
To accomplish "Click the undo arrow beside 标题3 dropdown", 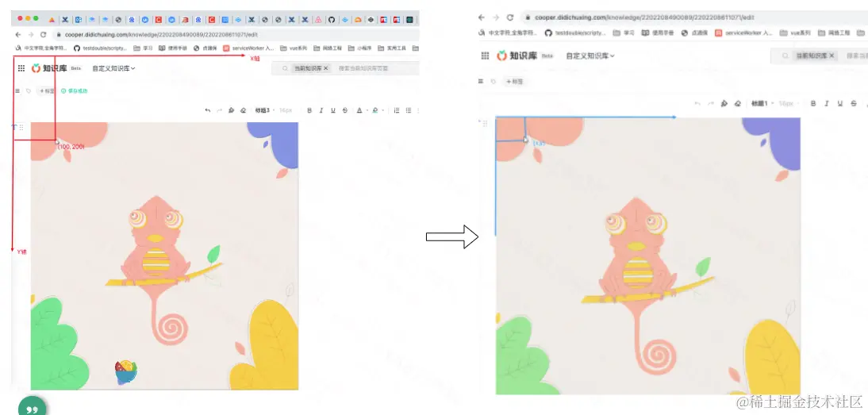I will [x=208, y=110].
